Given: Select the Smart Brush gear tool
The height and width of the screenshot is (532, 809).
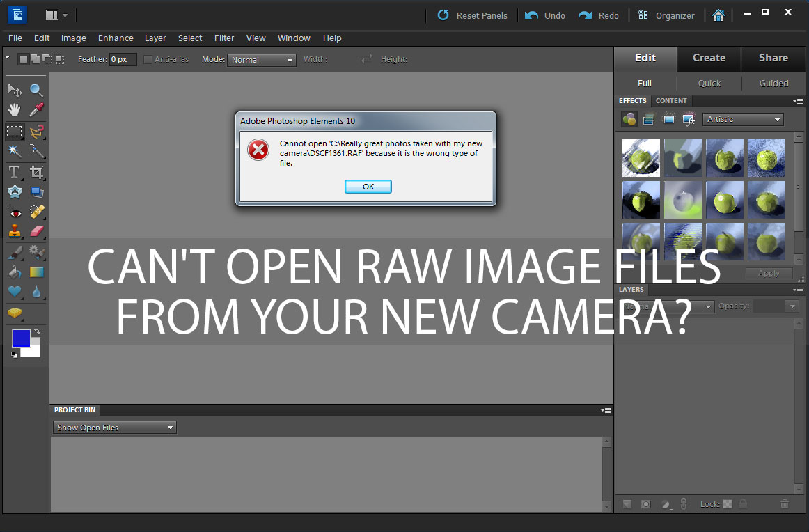Looking at the screenshot, I should click(36, 252).
